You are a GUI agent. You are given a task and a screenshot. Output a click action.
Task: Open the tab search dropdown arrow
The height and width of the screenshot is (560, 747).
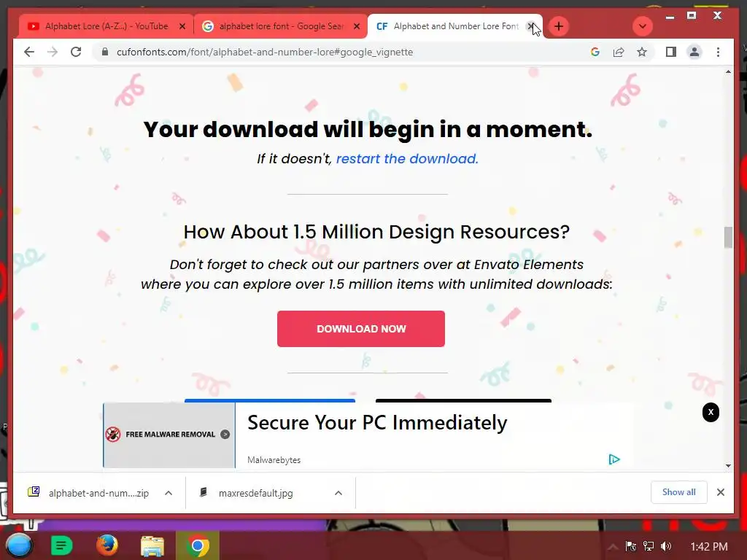(642, 26)
